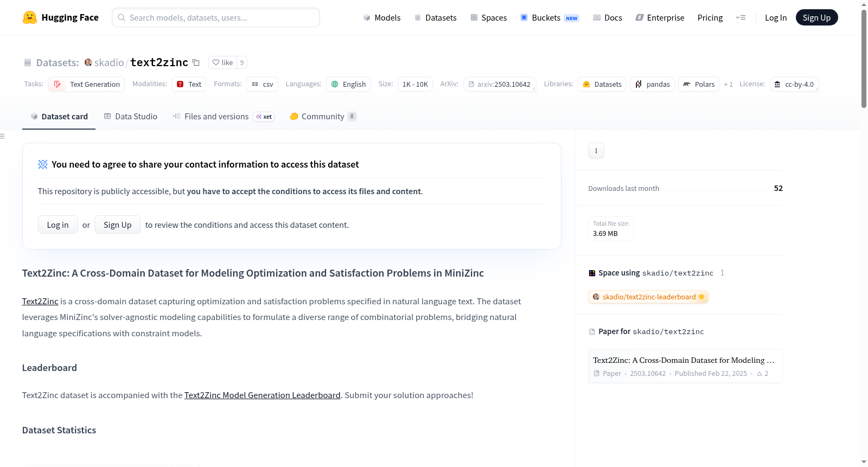The height and width of the screenshot is (467, 868).
Task: Go to the Enterprise page
Action: (660, 17)
